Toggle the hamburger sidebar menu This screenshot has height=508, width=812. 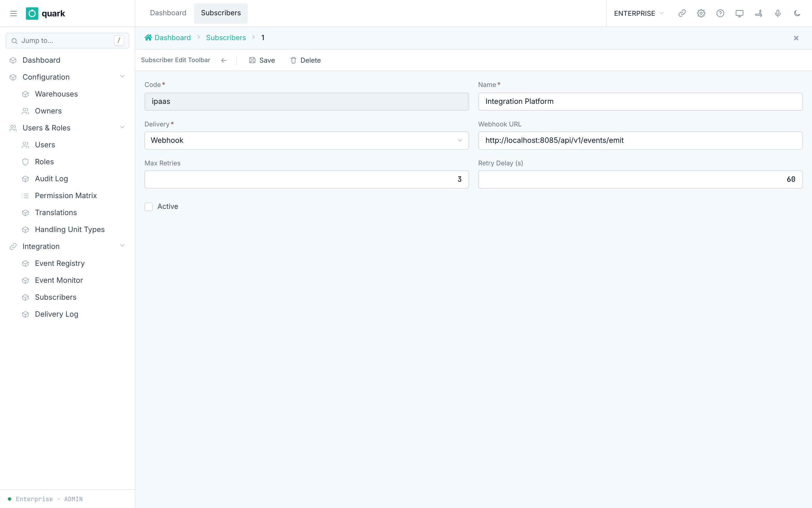[x=14, y=14]
